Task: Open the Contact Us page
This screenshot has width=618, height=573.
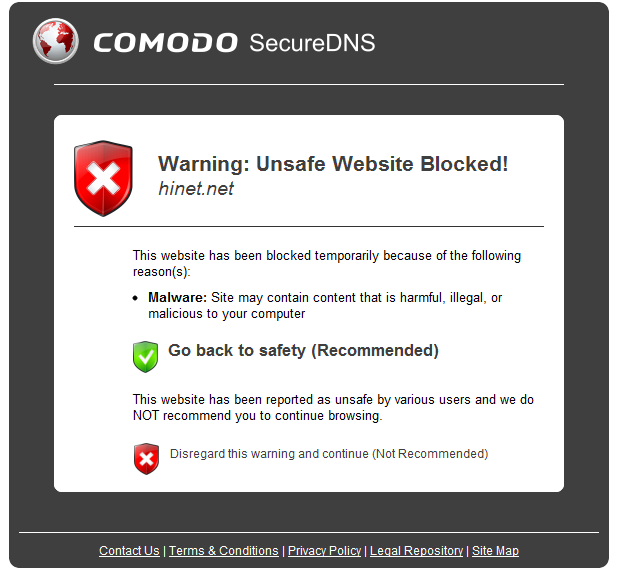Action: tap(129, 551)
